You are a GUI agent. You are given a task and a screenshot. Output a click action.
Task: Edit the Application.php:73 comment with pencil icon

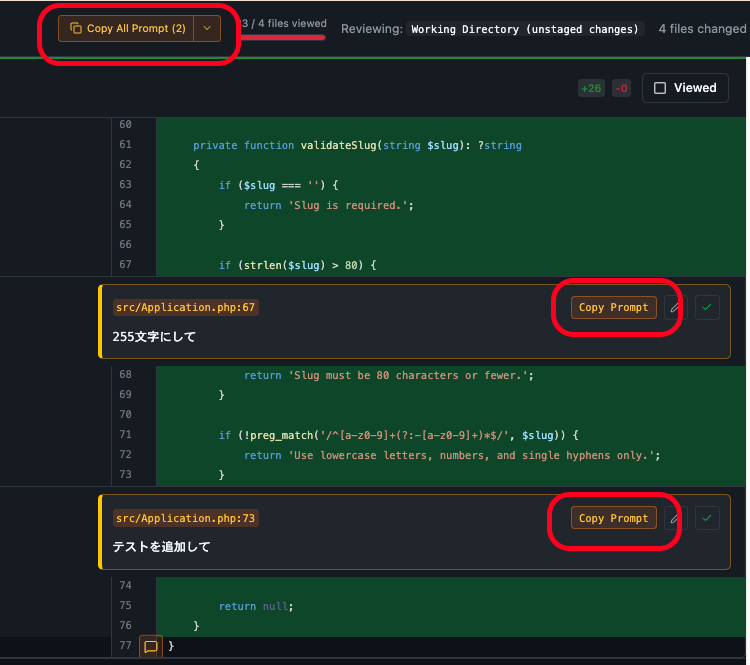pos(675,518)
